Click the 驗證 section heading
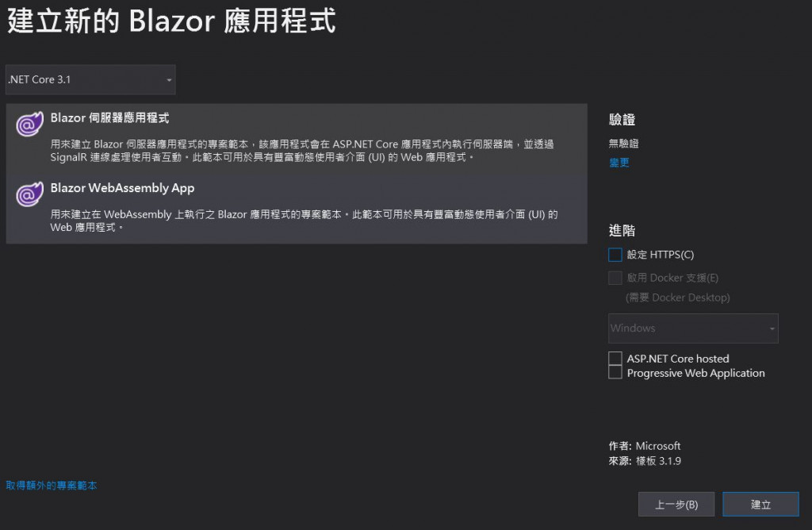Image resolution: width=812 pixels, height=530 pixels. coord(622,120)
